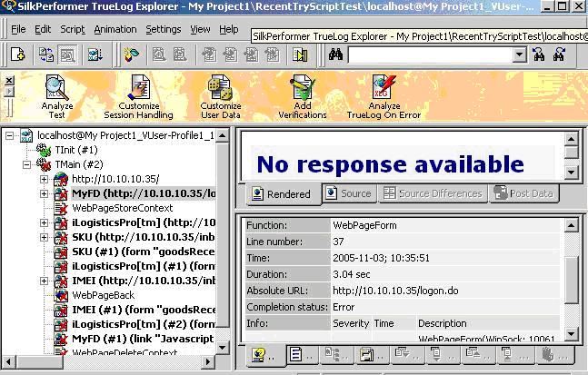This screenshot has height=375, width=588.
Task: Open the File menu
Action: pos(18,29)
